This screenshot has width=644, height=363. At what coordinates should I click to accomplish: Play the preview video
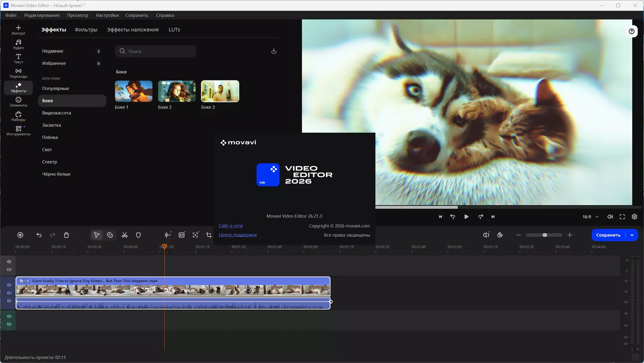[x=466, y=216]
